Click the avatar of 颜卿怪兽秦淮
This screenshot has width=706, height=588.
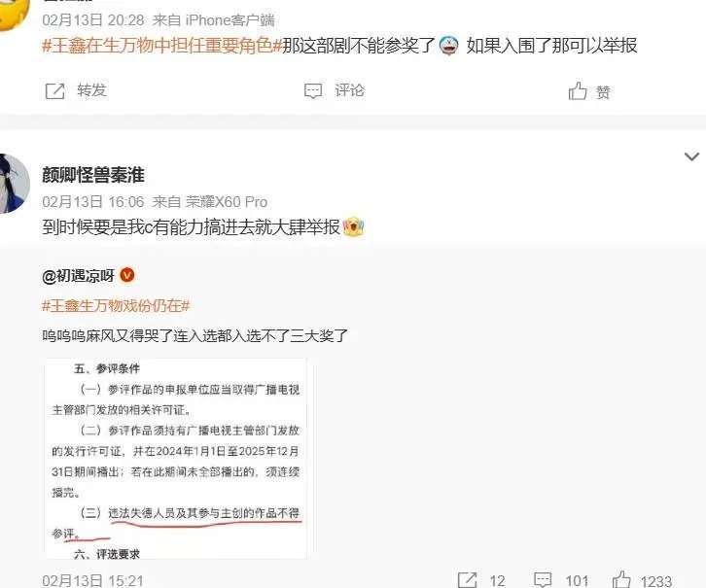pyautogui.click(x=13, y=183)
